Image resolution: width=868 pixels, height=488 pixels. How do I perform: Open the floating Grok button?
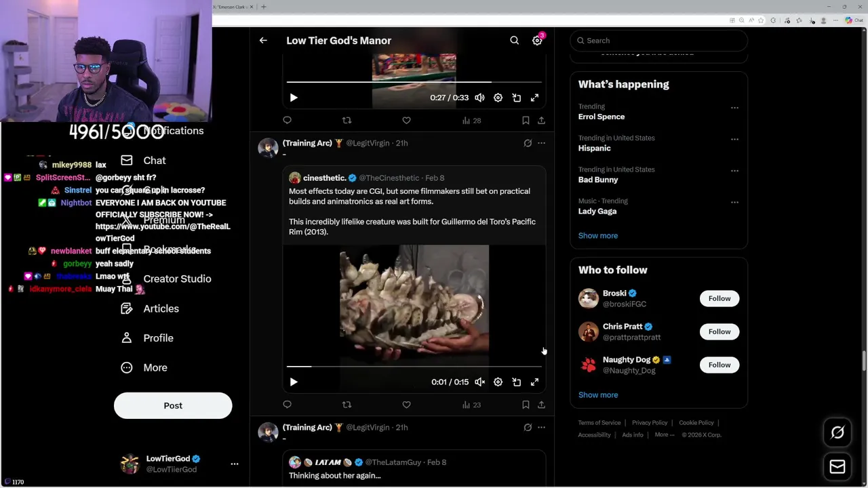837,432
